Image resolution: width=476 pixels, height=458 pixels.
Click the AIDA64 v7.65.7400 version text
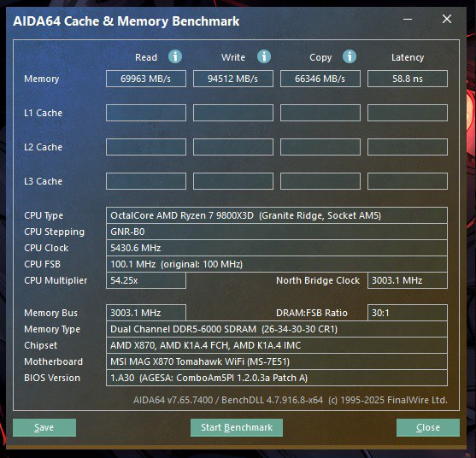click(291, 400)
